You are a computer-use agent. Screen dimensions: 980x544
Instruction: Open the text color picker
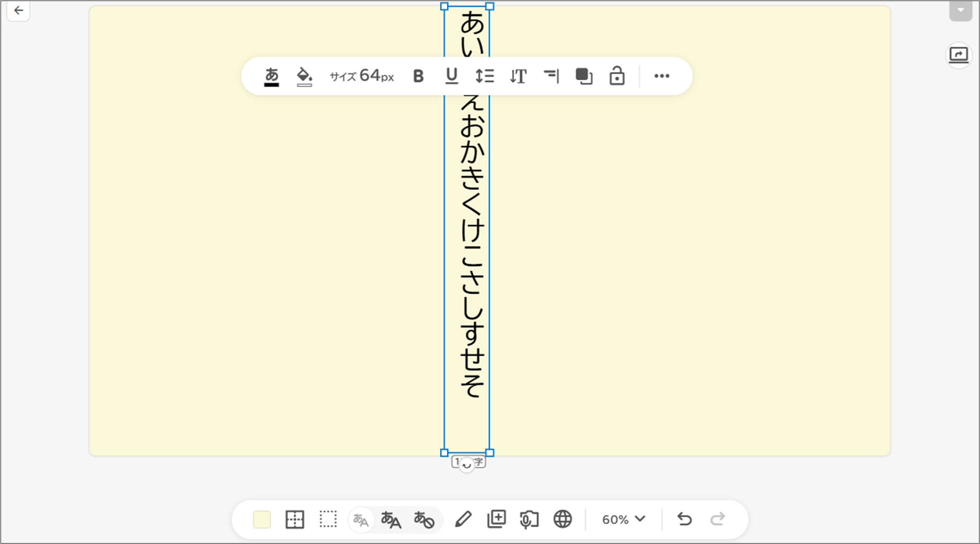(271, 76)
